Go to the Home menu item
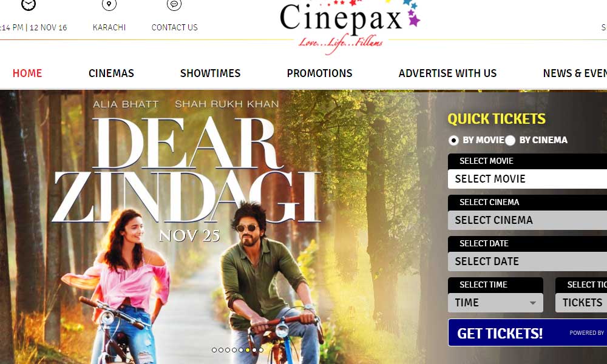The image size is (607, 364). (27, 73)
